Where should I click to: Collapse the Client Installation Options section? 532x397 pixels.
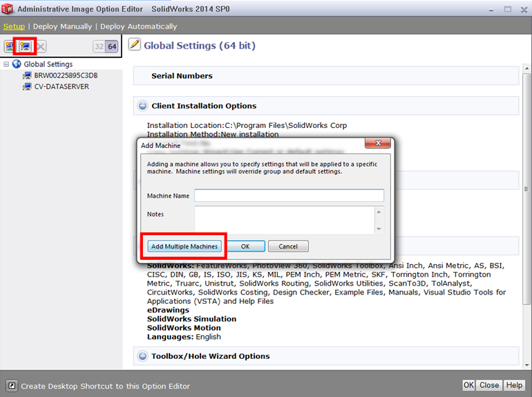(x=142, y=106)
